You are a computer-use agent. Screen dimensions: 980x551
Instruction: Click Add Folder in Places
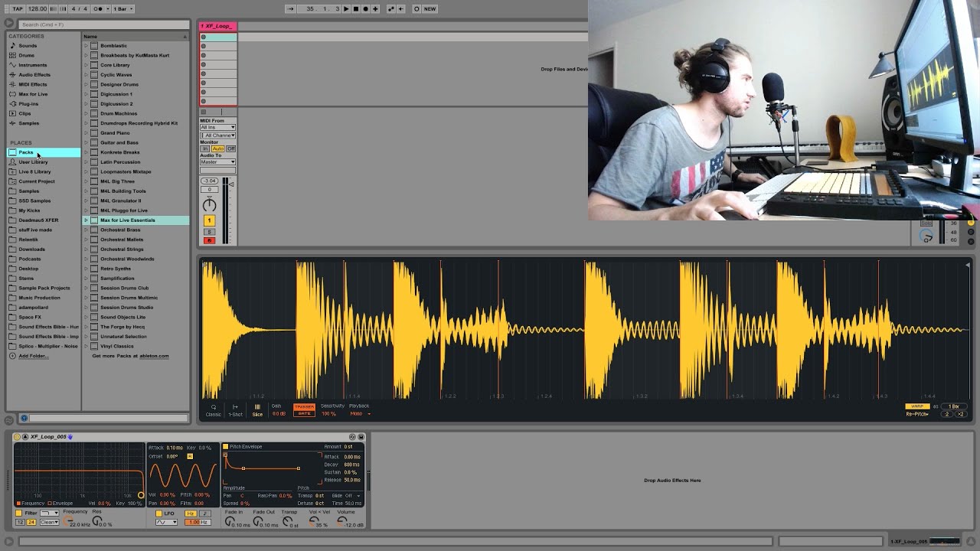tap(33, 356)
